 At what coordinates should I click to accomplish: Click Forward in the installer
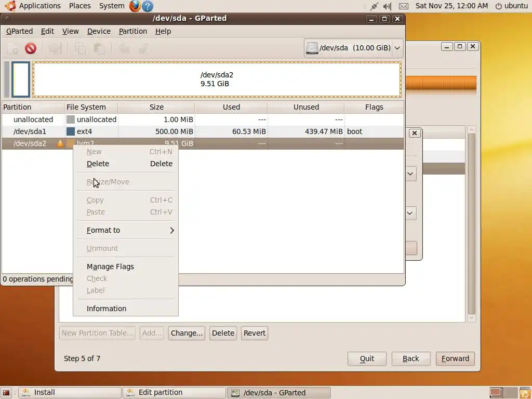(x=455, y=358)
